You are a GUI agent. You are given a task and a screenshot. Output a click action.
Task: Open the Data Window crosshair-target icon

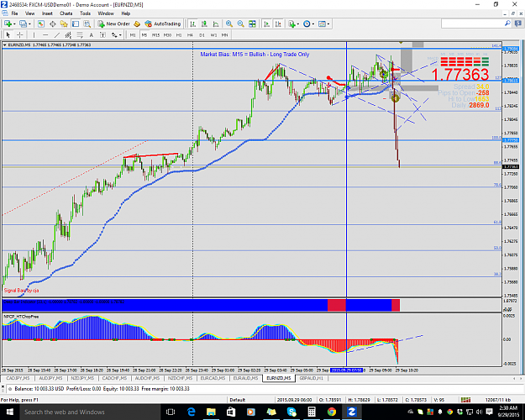click(x=53, y=24)
